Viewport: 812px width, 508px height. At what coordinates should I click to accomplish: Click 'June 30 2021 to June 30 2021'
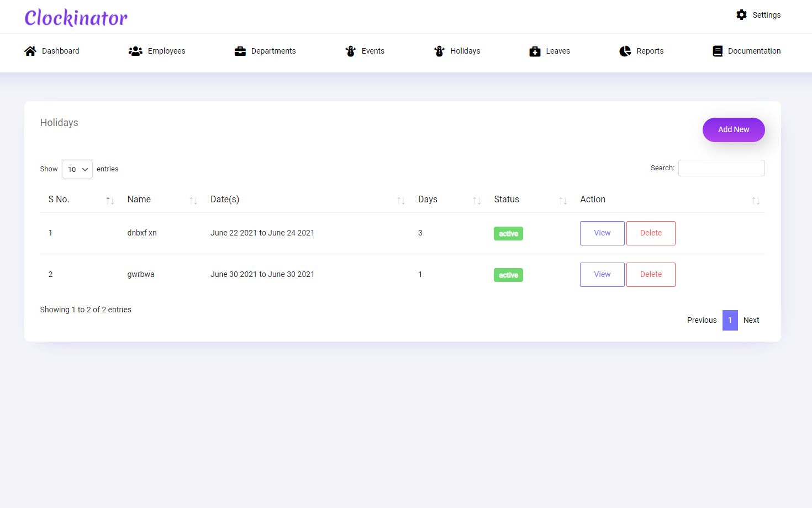point(262,274)
